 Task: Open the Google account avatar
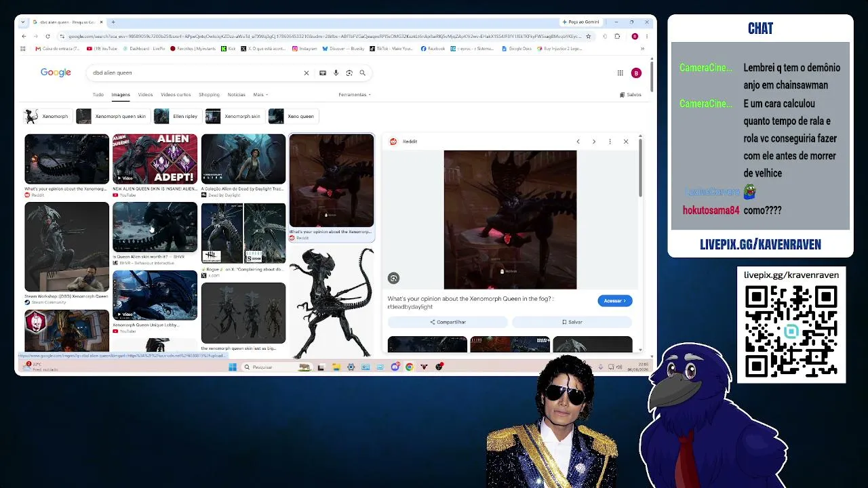tap(636, 73)
